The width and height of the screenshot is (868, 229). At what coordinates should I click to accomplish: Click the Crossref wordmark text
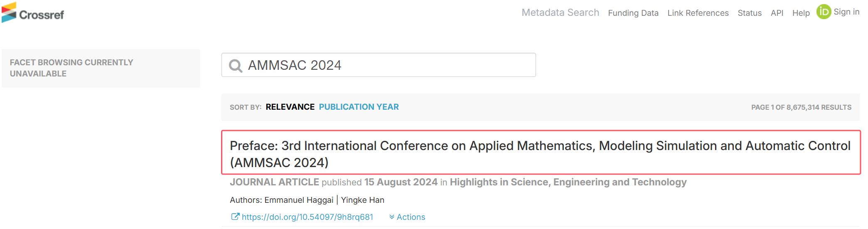coord(42,15)
